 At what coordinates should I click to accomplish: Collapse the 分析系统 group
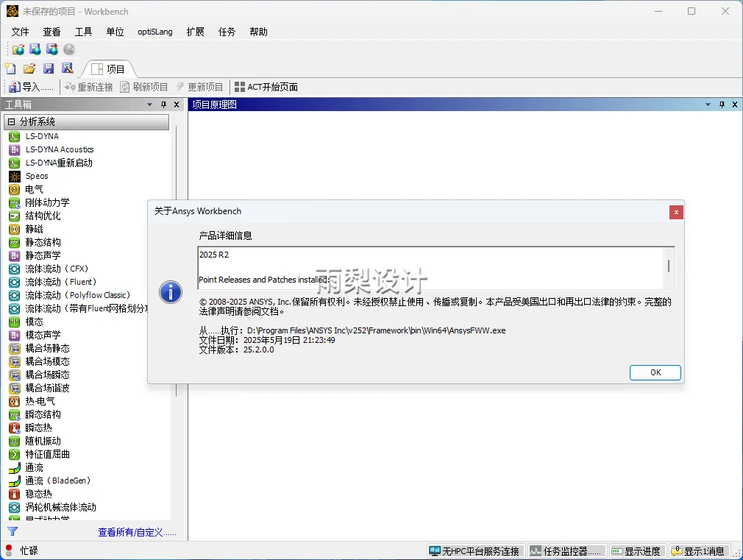pyautogui.click(x=11, y=122)
